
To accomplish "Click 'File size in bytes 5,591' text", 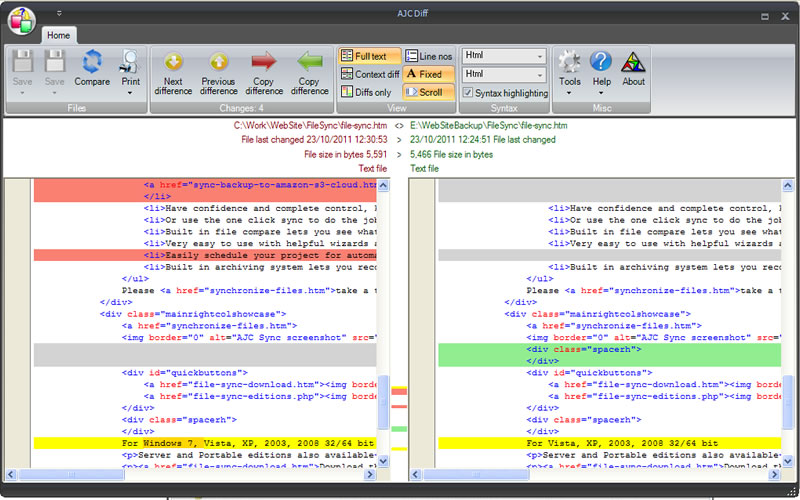I will (345, 154).
